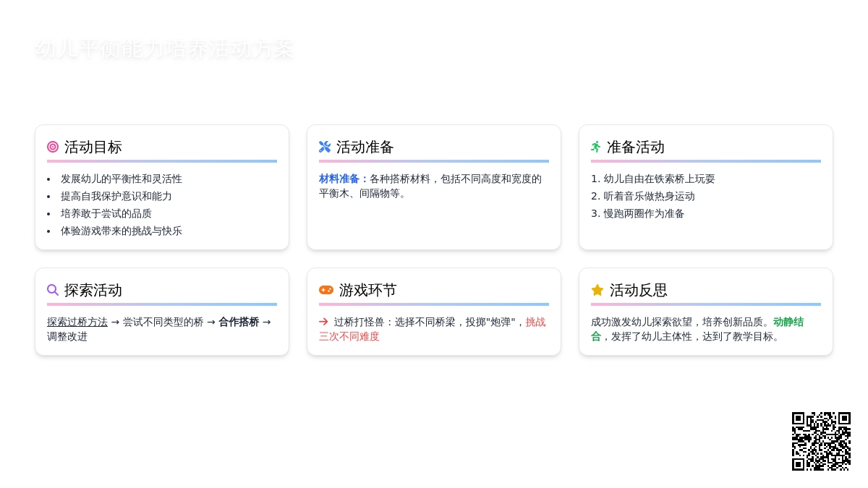Click the red text 挑战三次不同难度

pyautogui.click(x=433, y=329)
